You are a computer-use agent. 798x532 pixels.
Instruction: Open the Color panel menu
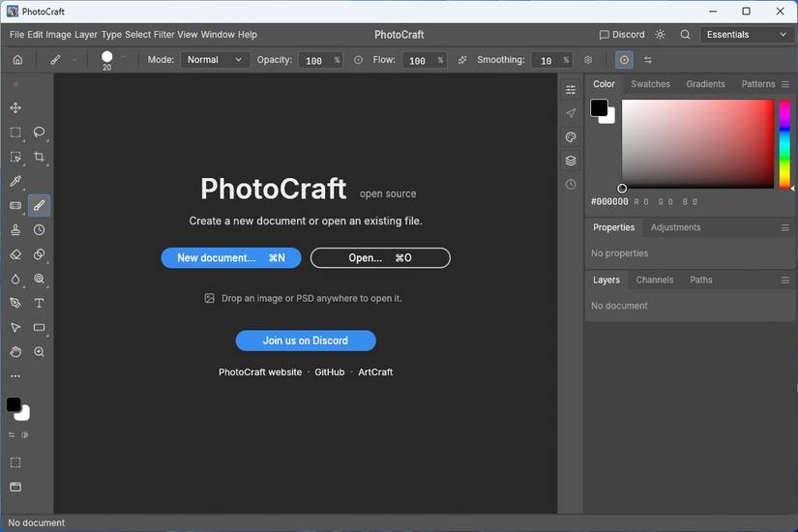[x=785, y=84]
